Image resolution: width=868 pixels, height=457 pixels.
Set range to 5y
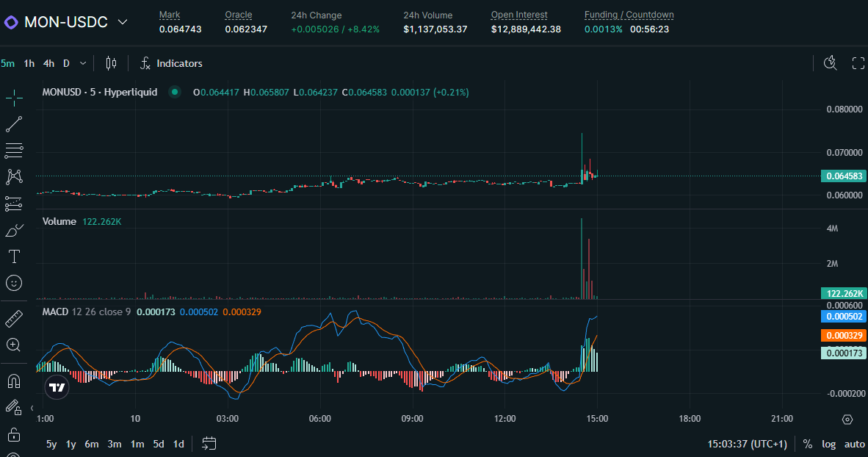[x=51, y=444]
